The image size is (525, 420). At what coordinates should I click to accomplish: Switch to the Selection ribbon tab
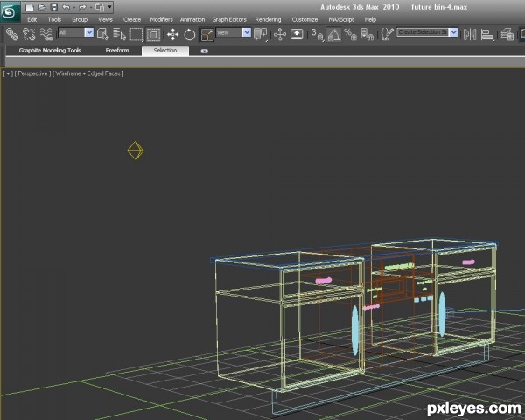click(165, 51)
